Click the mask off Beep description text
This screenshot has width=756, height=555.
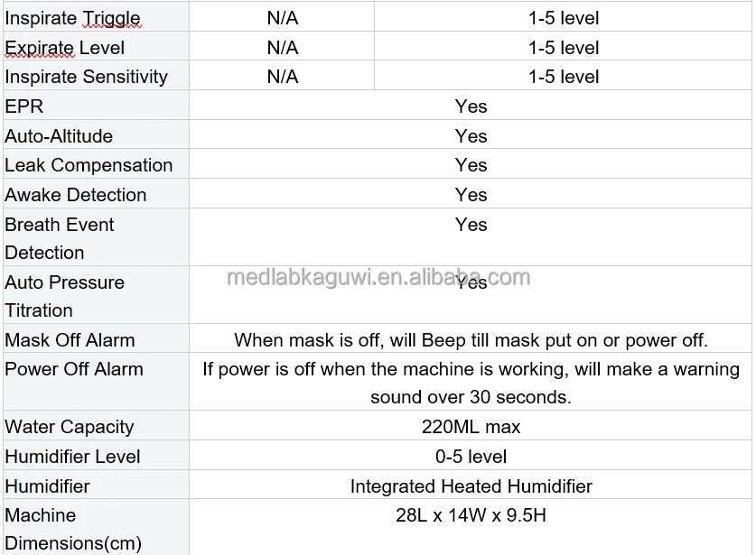[471, 340]
